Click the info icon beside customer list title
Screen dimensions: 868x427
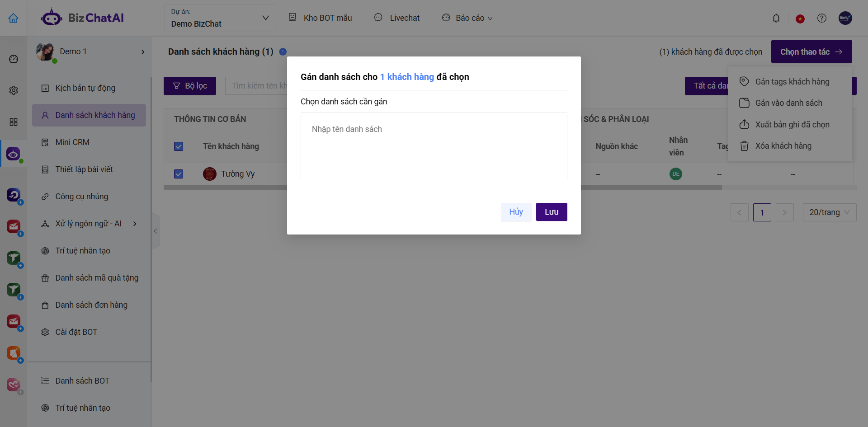click(x=283, y=52)
